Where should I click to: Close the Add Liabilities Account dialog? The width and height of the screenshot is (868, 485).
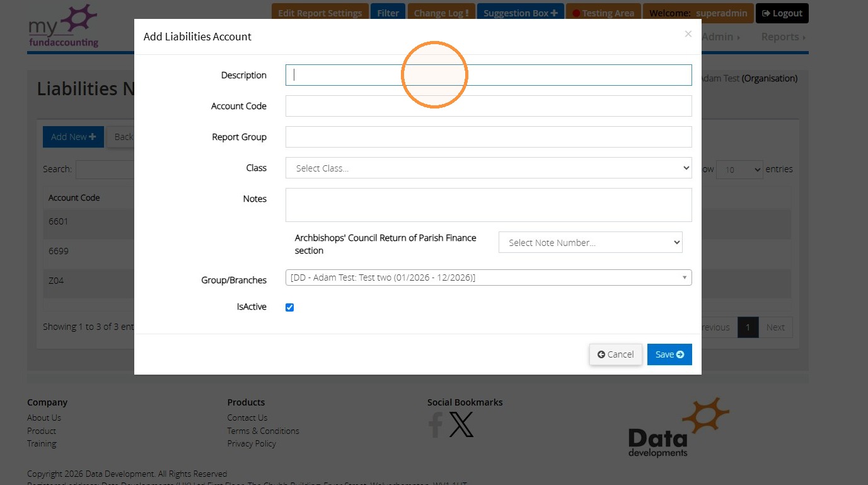[x=688, y=34]
